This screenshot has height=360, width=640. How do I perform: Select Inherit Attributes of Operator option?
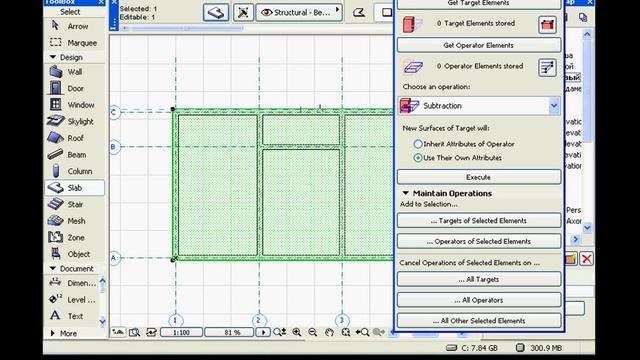pyautogui.click(x=464, y=144)
